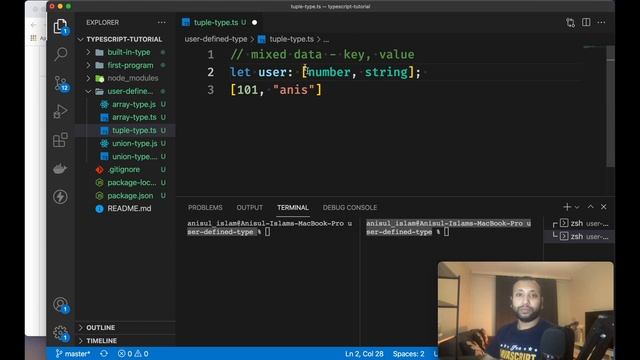This screenshot has width=640, height=360.
Task: Select tuple-type.ts in explorer
Action: click(134, 130)
